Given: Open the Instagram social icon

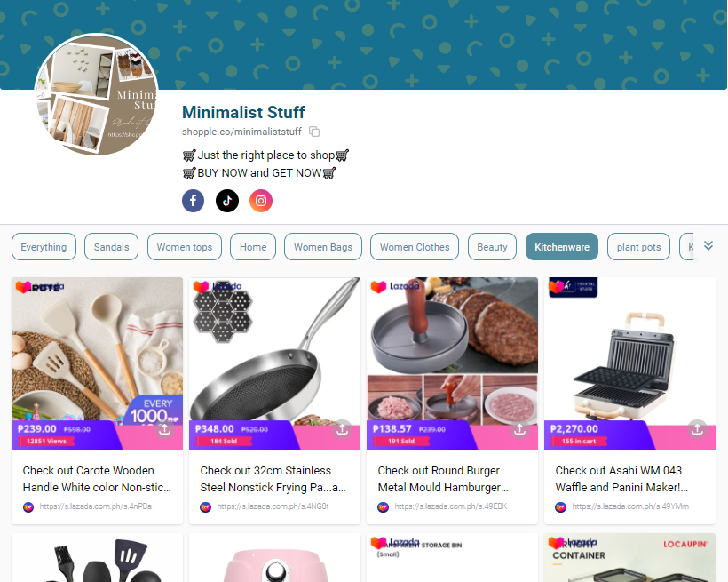Looking at the screenshot, I should [261, 201].
